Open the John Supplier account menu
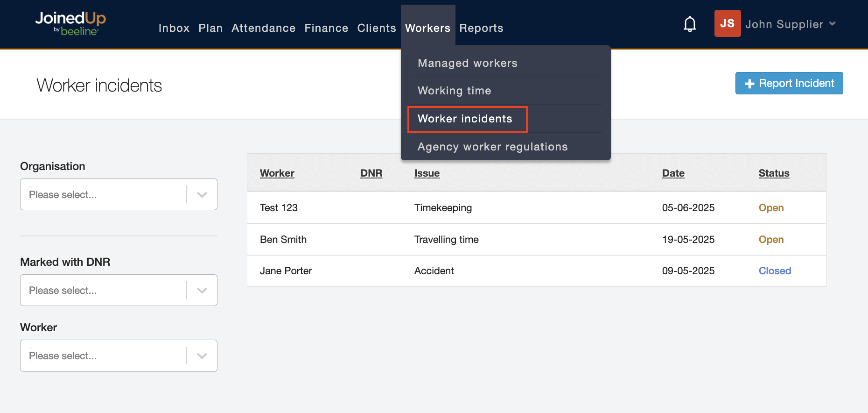Screen dimensions: 868x413 coord(790,24)
